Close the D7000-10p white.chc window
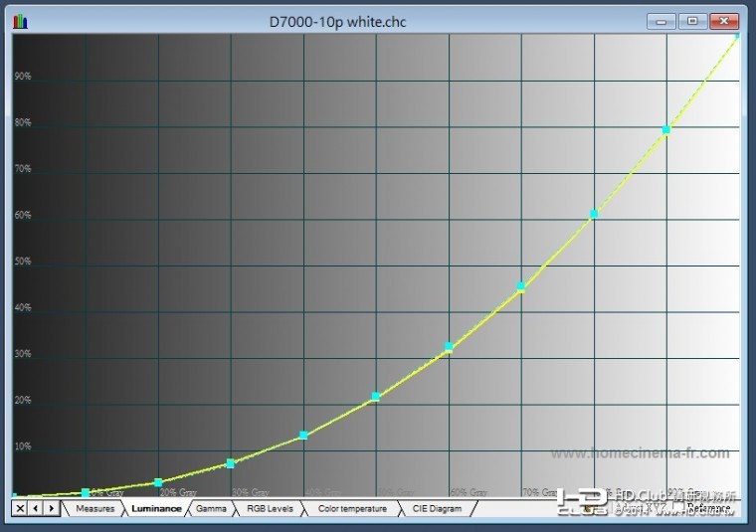 [x=725, y=21]
